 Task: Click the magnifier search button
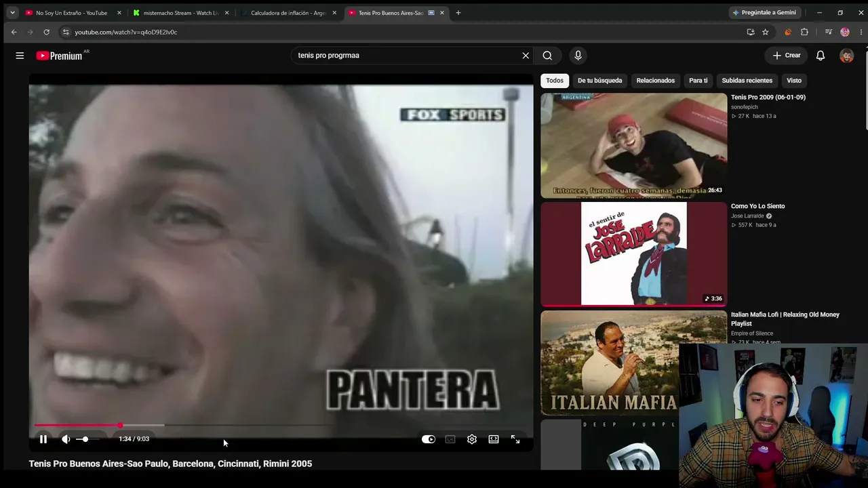[547, 56]
